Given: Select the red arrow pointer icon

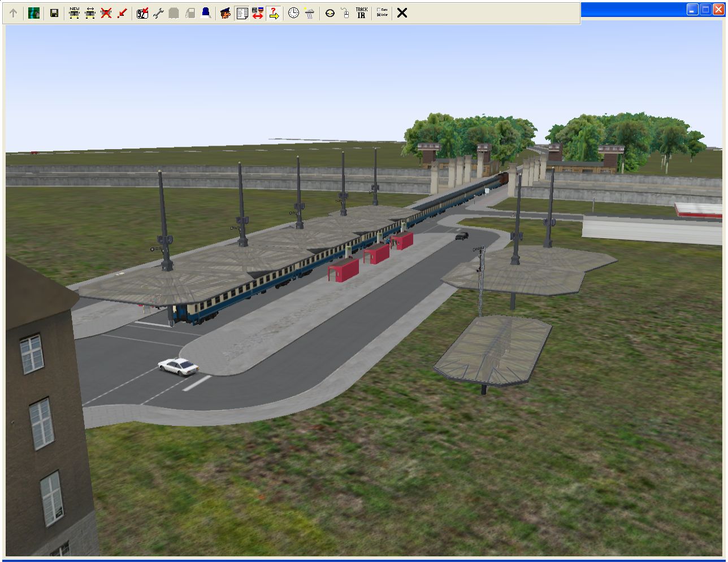Looking at the screenshot, I should [122, 13].
